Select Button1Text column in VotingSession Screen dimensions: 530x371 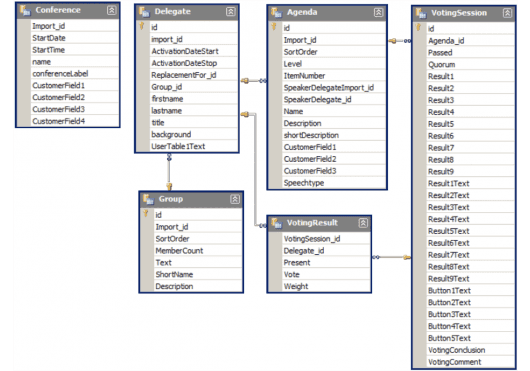click(471, 291)
